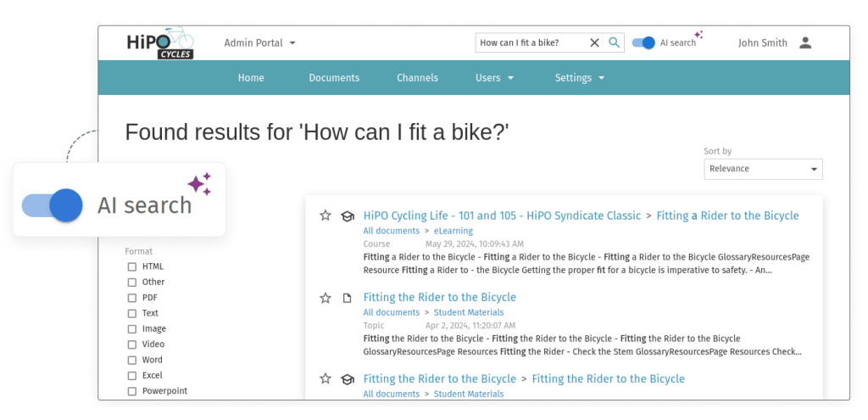The width and height of the screenshot is (868, 420).
Task: Click the document icon of the Topic result
Action: point(347,298)
